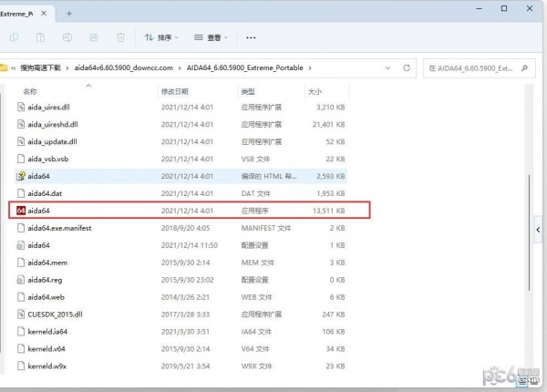The width and height of the screenshot is (547, 392).
Task: Click the rename icon in the toolbar
Action: (67, 37)
